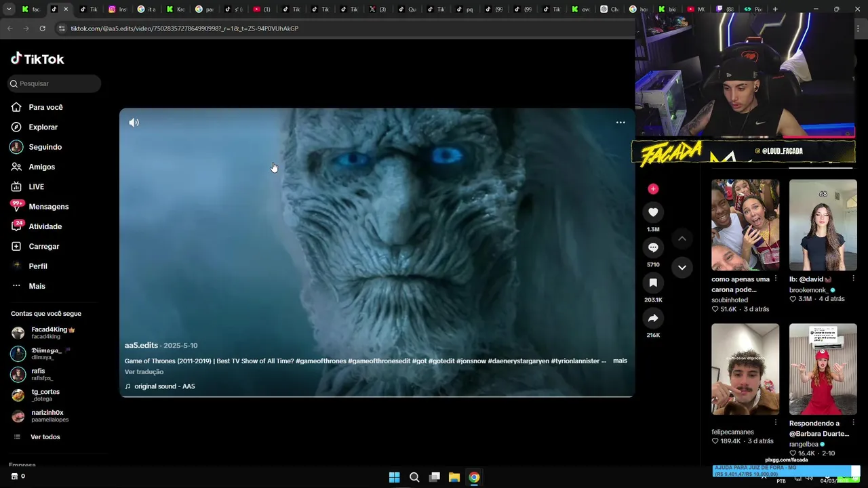
Task: Expand video description with mais
Action: tap(620, 361)
